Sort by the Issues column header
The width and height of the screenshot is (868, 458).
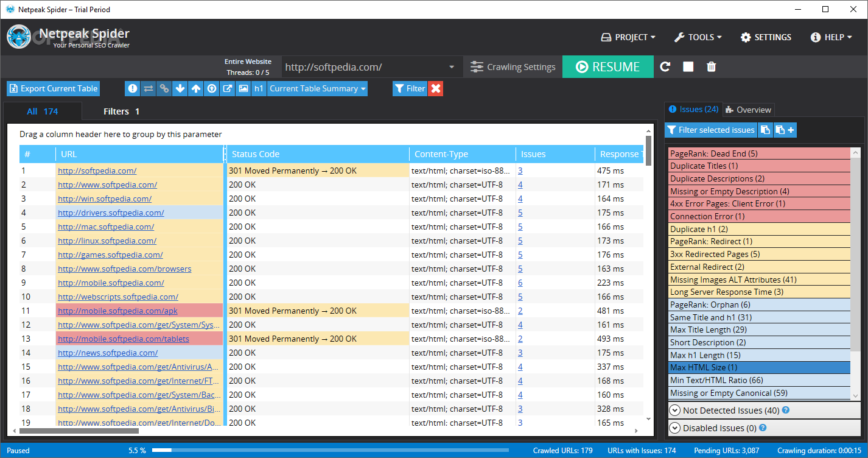click(555, 154)
